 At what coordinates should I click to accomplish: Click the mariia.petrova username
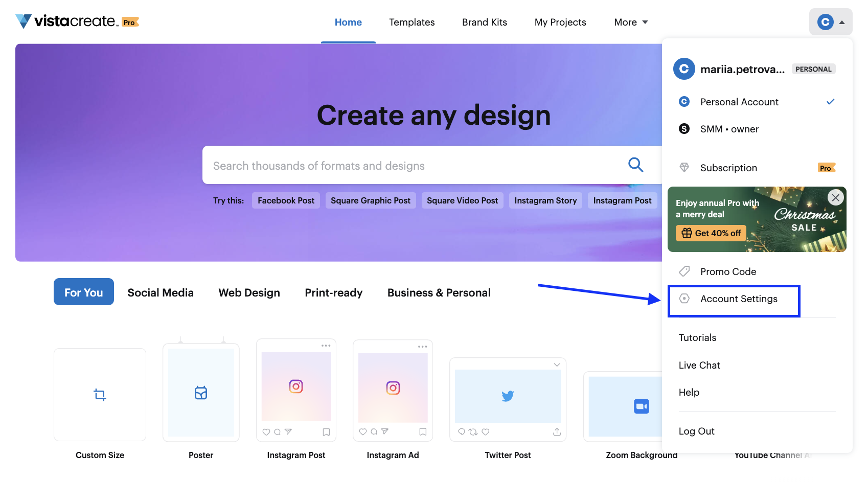(x=742, y=69)
